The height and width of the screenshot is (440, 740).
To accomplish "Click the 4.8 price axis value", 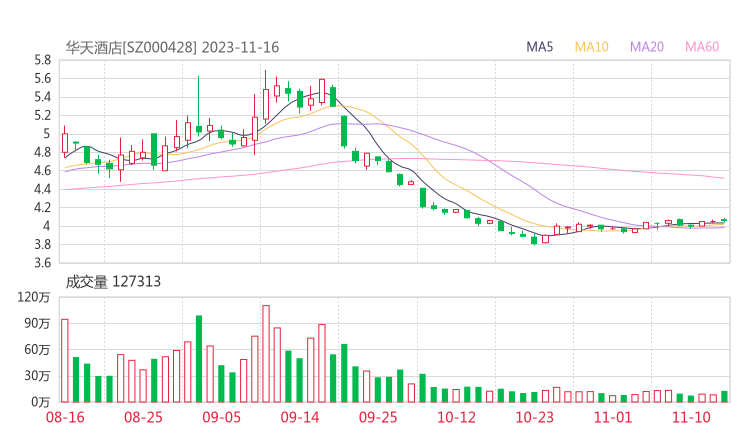I will [42, 152].
